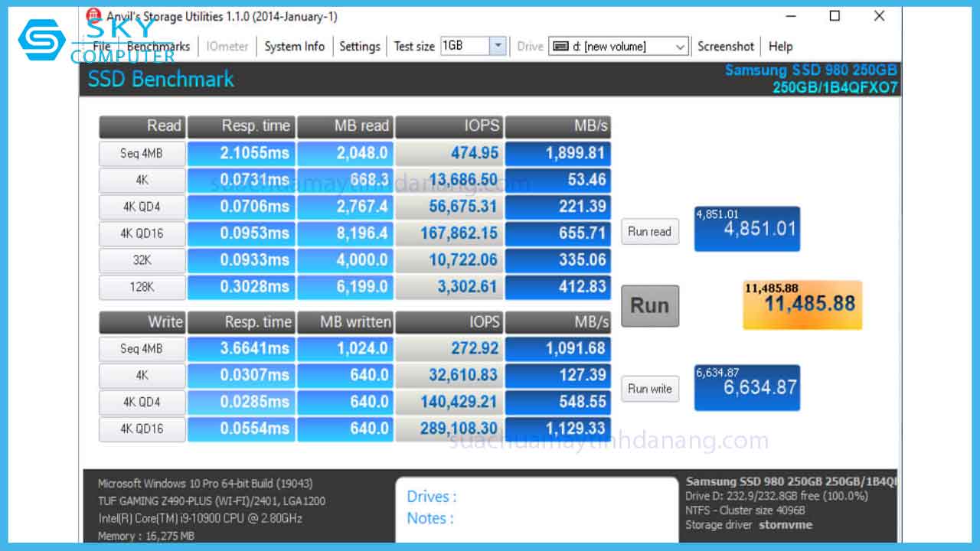Click the Run write button

point(649,388)
